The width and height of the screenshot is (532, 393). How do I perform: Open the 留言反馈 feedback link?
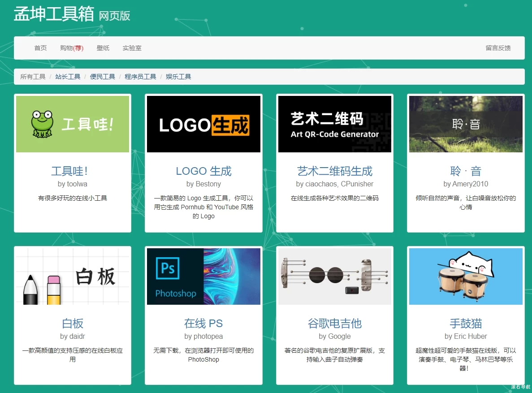(x=498, y=48)
